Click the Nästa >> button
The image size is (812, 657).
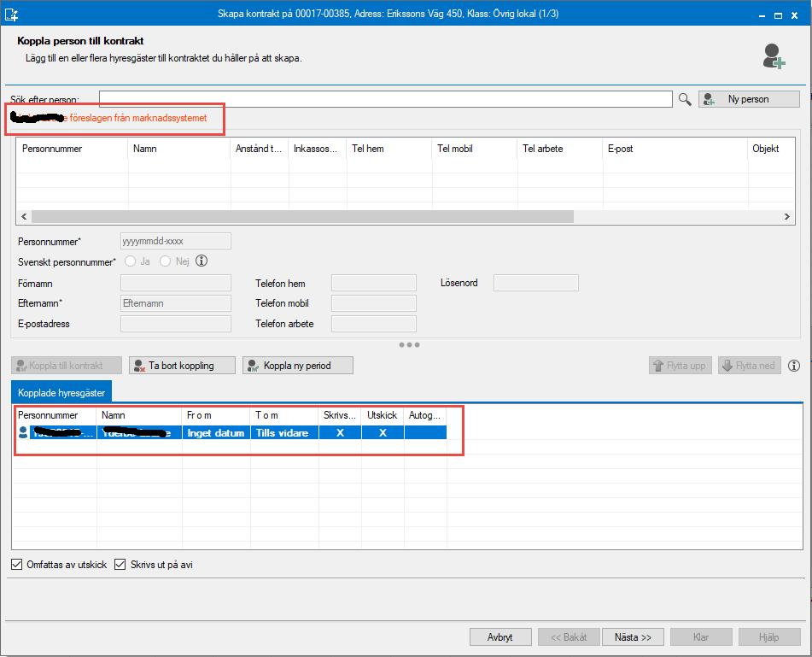pos(633,636)
